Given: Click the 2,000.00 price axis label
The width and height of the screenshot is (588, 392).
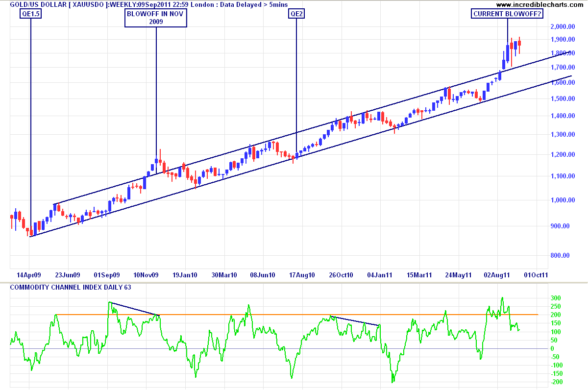Looking at the screenshot, I should click(x=563, y=26).
